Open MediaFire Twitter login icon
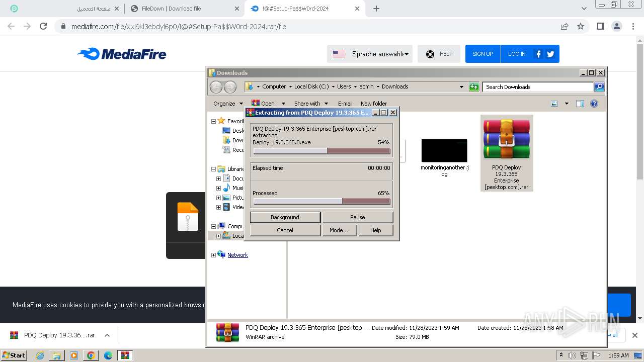 550,54
